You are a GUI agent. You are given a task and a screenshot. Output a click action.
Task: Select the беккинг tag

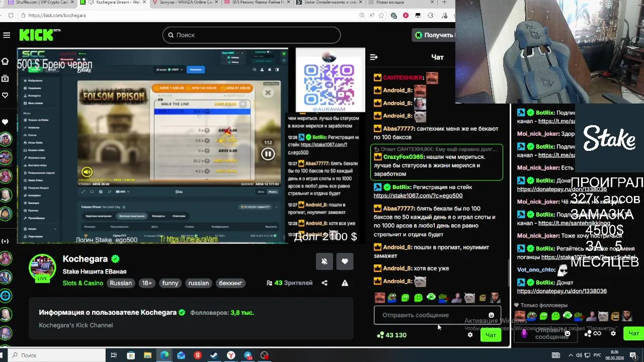[230, 283]
